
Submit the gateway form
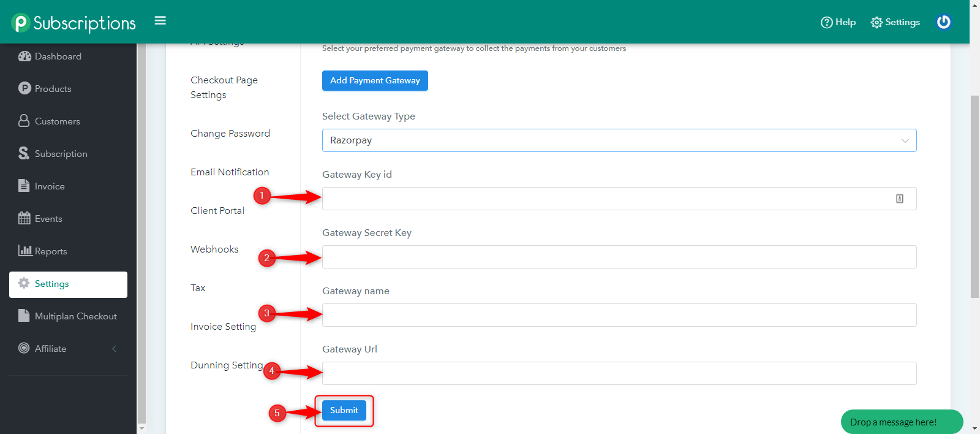344,410
